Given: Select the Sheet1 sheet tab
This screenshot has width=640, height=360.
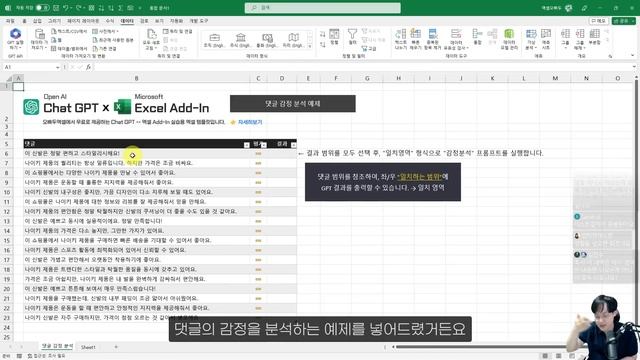Looking at the screenshot, I should (x=88, y=347).
